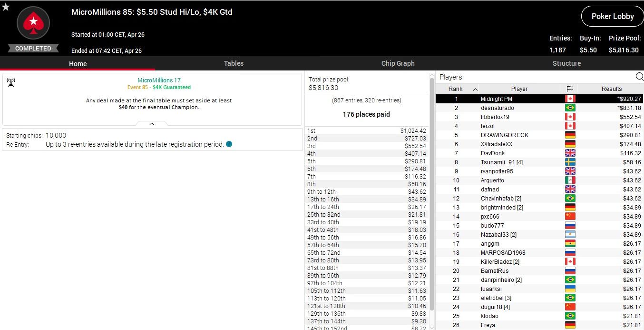Open the Chip Graph tab
644x330 pixels.
(398, 63)
